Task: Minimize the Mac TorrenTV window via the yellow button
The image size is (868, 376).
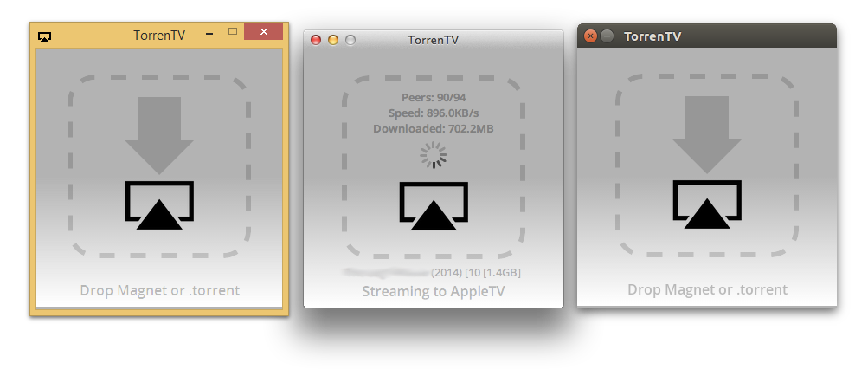Action: click(332, 40)
